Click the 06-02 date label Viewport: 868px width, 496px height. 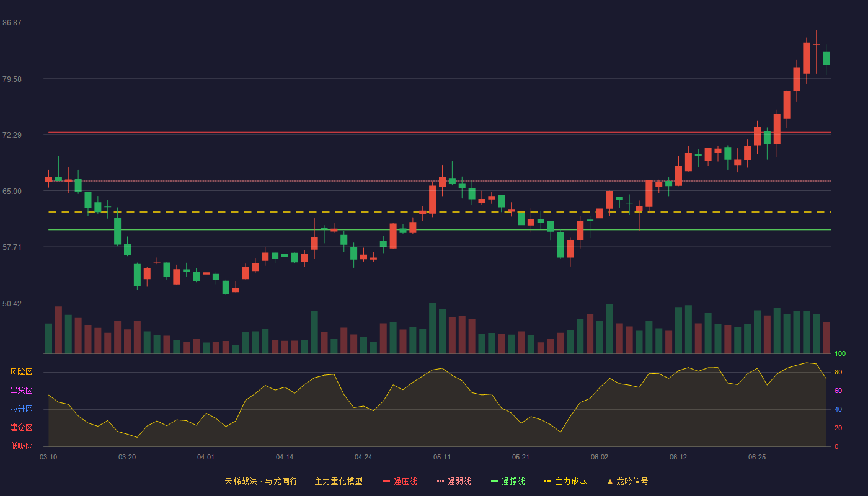(x=600, y=457)
